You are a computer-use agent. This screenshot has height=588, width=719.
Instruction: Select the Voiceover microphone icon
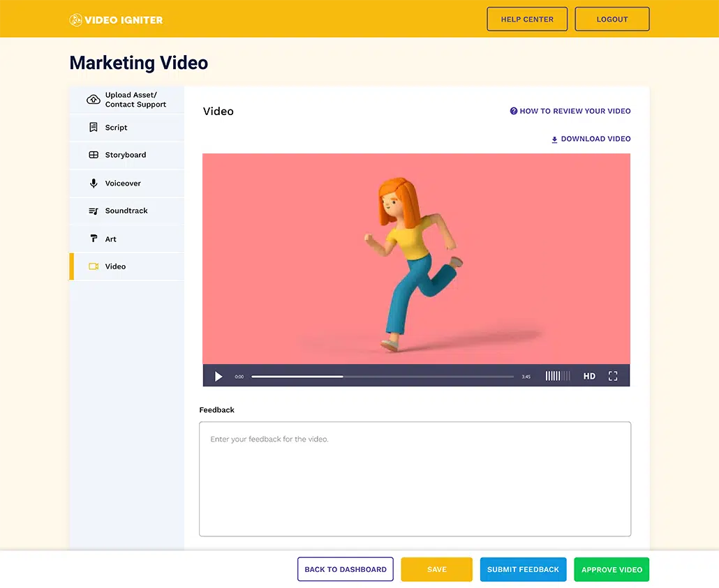click(94, 183)
